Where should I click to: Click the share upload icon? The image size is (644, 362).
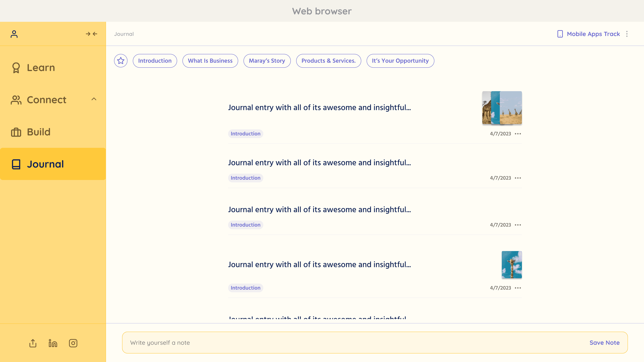coord(33,343)
